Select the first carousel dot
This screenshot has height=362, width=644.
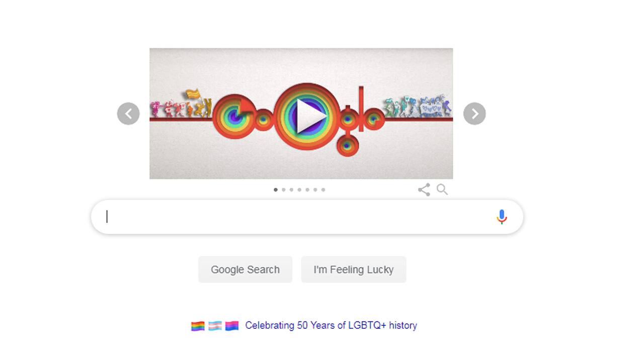coord(275,190)
